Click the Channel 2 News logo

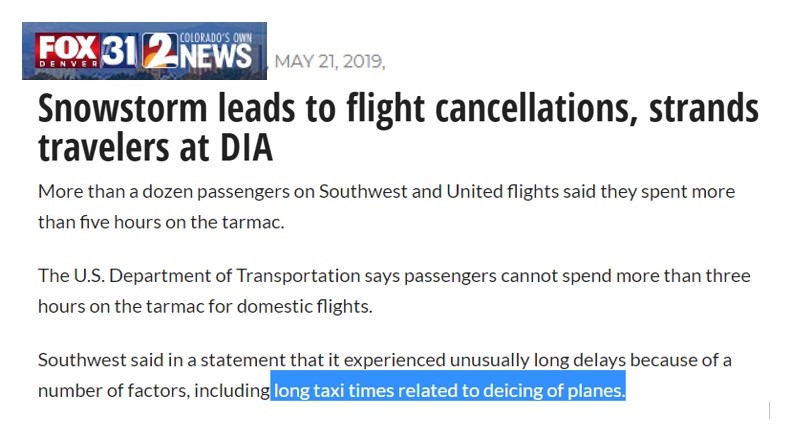[x=197, y=51]
